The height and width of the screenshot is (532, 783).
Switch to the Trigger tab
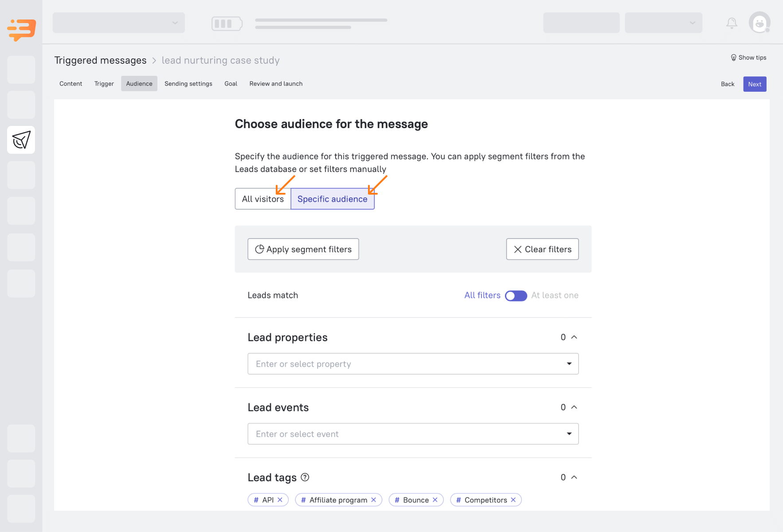click(104, 83)
